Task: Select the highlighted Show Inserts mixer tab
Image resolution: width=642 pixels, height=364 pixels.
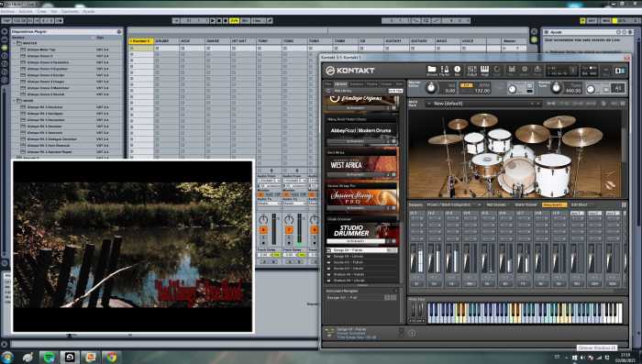Action: point(554,204)
